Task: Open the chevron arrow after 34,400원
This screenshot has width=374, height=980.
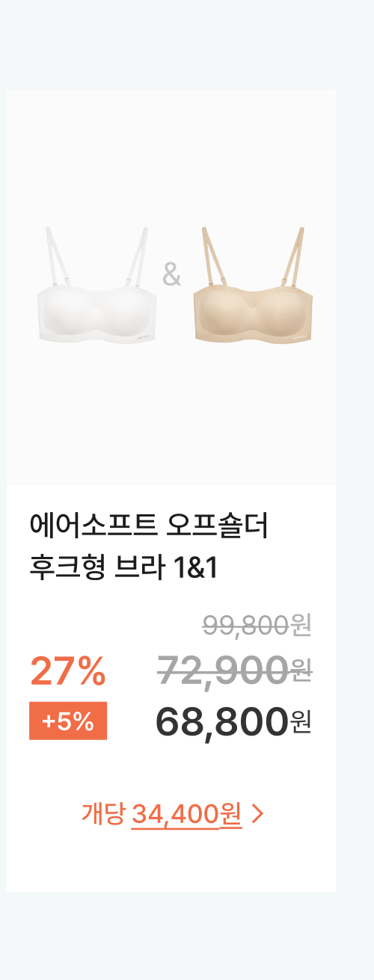Action: [258, 813]
